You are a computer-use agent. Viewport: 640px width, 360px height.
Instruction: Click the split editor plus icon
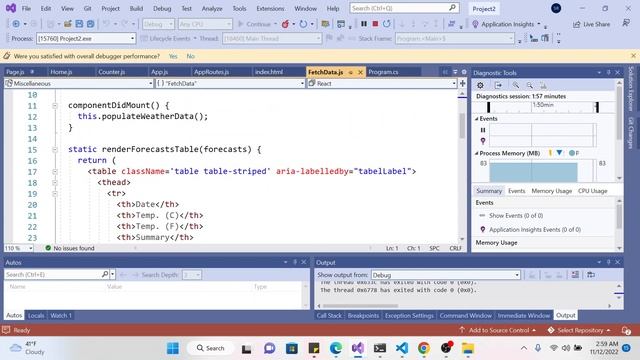tap(462, 83)
